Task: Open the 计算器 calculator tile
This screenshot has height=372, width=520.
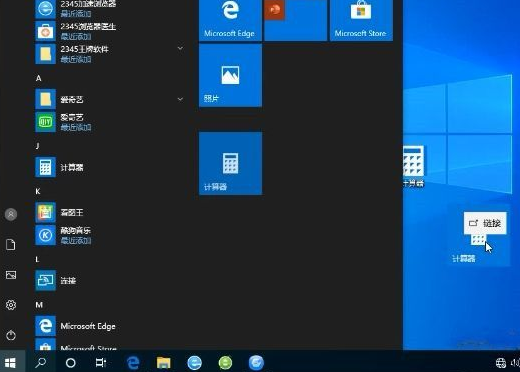Action: (x=230, y=163)
